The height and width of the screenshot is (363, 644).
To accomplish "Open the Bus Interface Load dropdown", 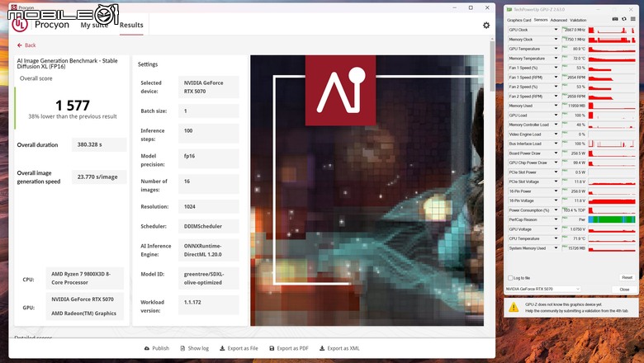I will tap(556, 144).
